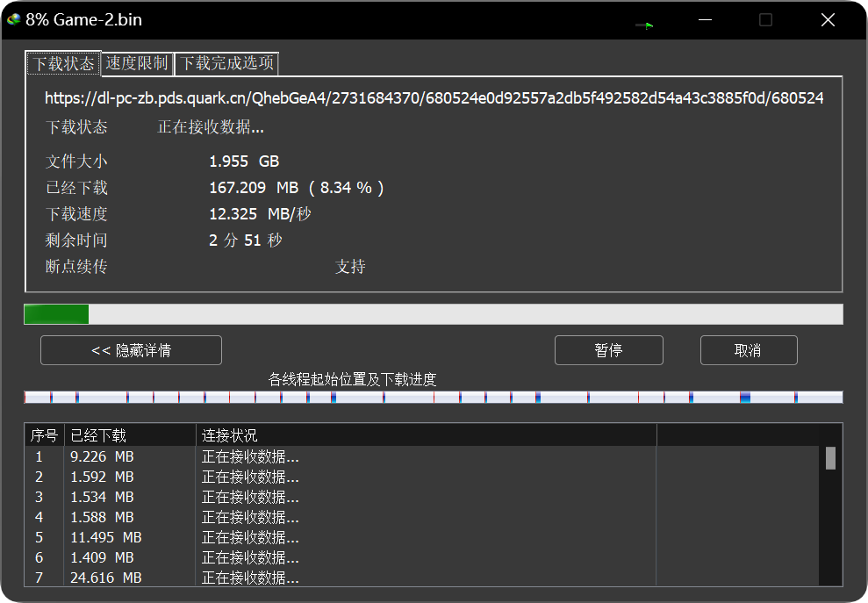Close the Game-2.bin download window
This screenshot has height=603, width=868.
coord(828,20)
